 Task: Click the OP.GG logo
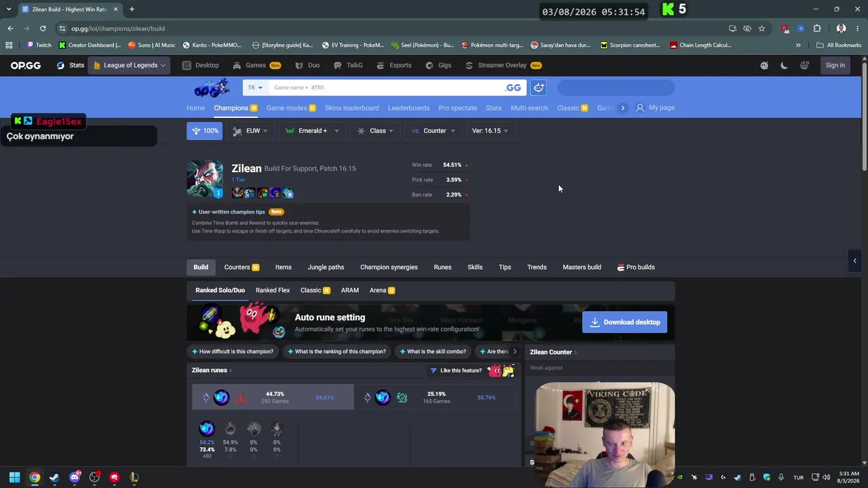26,65
